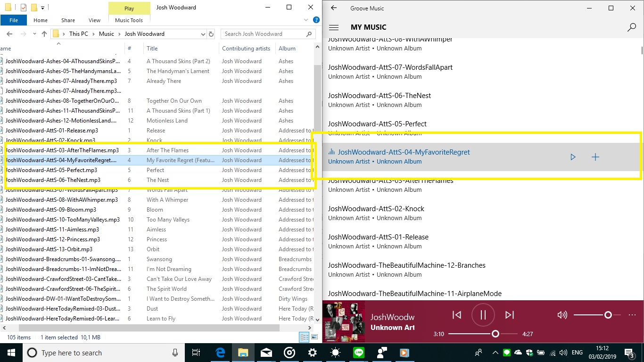Select JoshWoodward-AttS-01-Release.mp3 file
Screen dimensions: 644x362
click(x=51, y=131)
